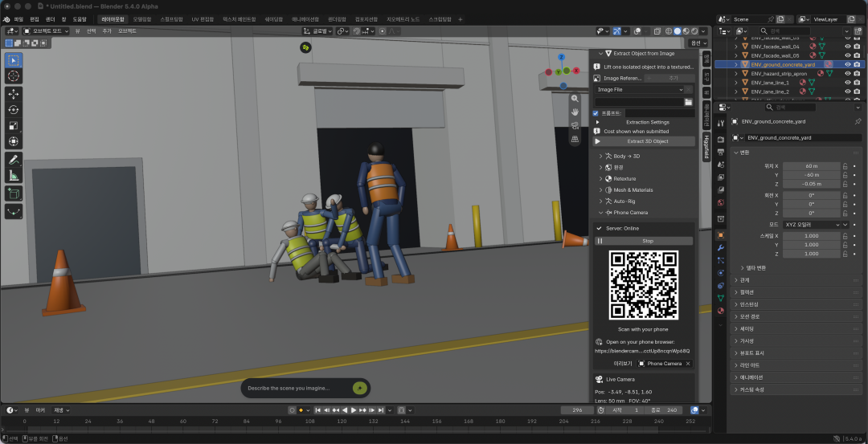Open the Material properties tab
Screen dimensions: 868x444
tap(721, 311)
